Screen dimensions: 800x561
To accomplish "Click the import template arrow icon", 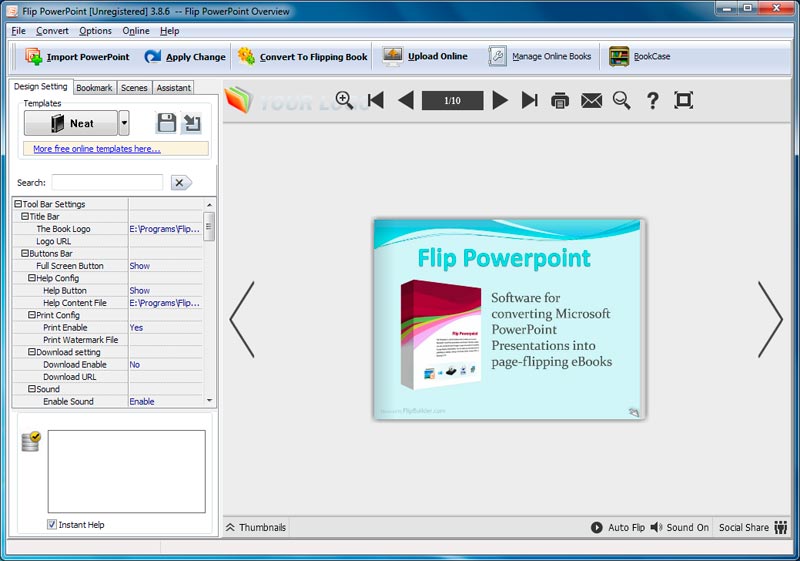I will (192, 123).
